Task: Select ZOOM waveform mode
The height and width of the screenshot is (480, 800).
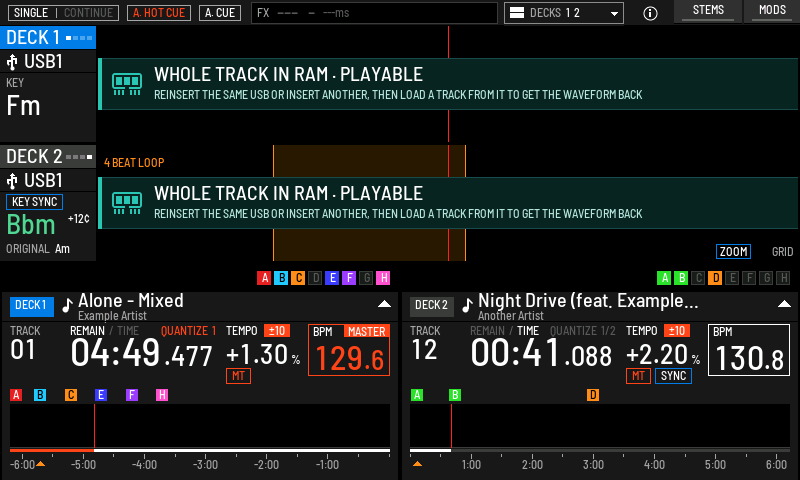Action: (x=733, y=251)
